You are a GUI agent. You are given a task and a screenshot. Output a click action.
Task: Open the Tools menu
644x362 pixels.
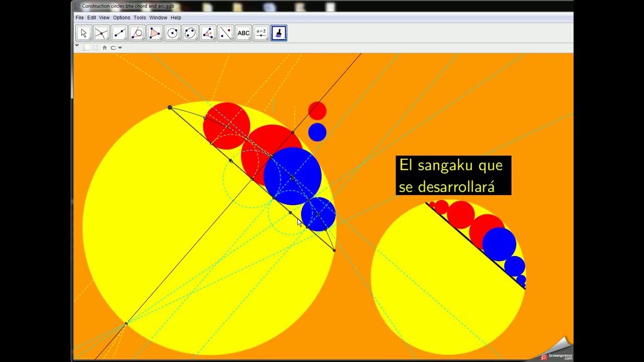click(x=140, y=18)
